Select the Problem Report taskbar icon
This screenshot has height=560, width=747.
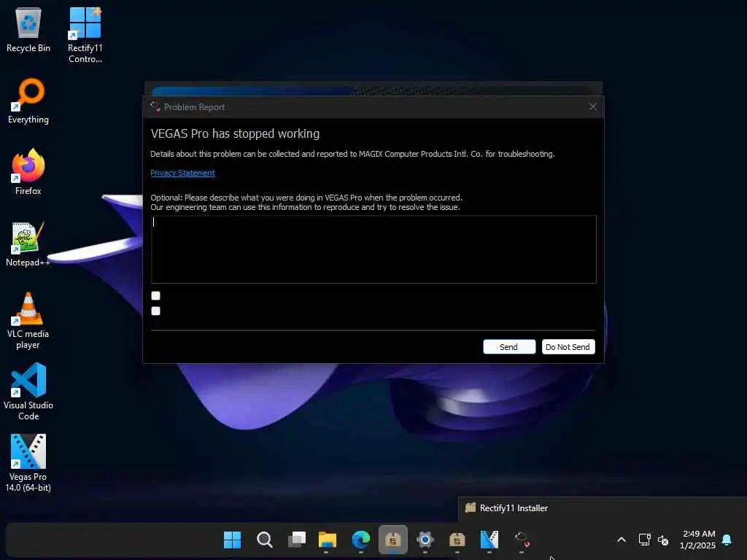click(x=522, y=540)
